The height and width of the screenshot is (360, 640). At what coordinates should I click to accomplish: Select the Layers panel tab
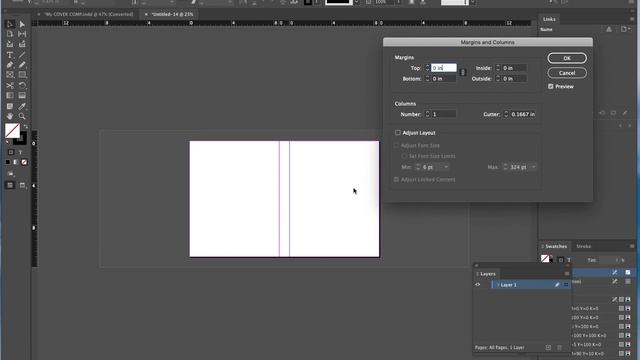[x=487, y=274]
